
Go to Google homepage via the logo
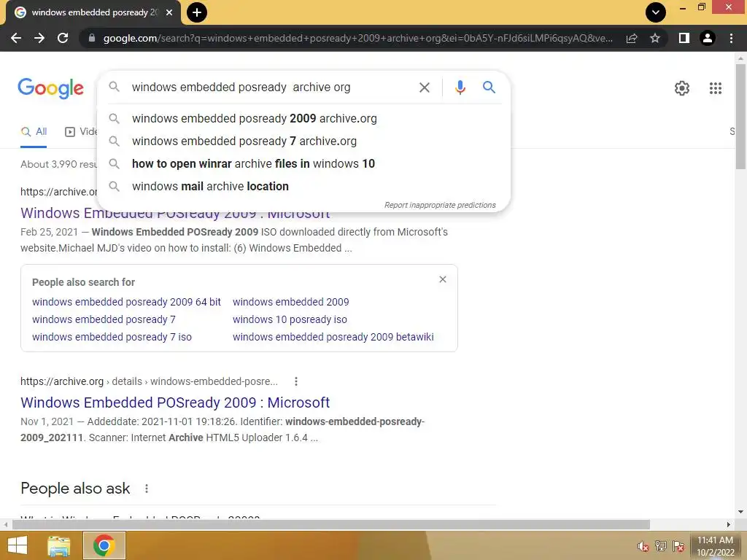(x=50, y=88)
